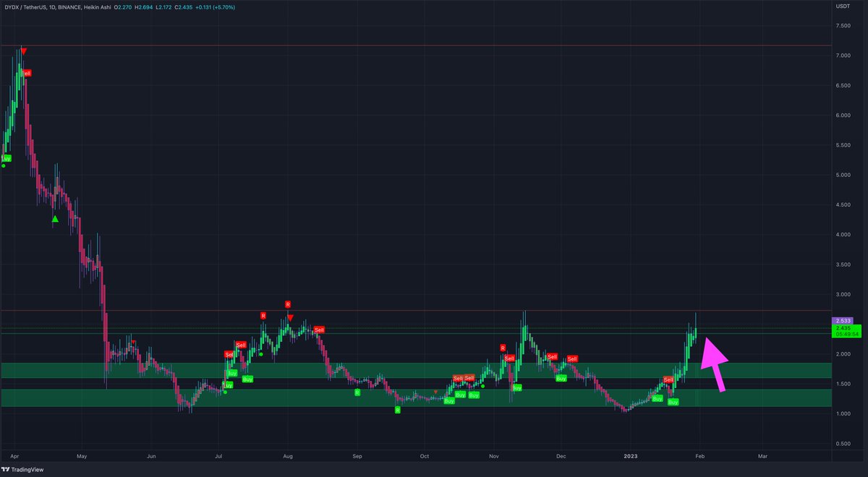The height and width of the screenshot is (477, 868).
Task: Click 6.000 on the price axis
Action: (x=844, y=116)
